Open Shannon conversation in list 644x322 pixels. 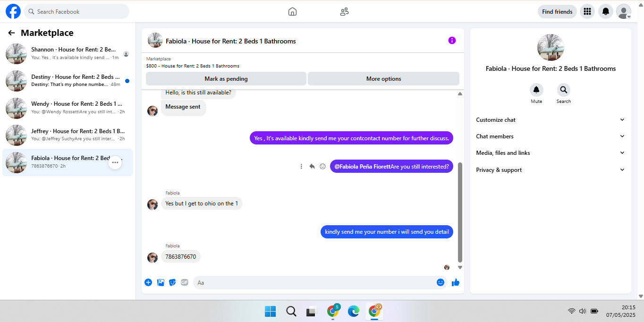pyautogui.click(x=68, y=53)
